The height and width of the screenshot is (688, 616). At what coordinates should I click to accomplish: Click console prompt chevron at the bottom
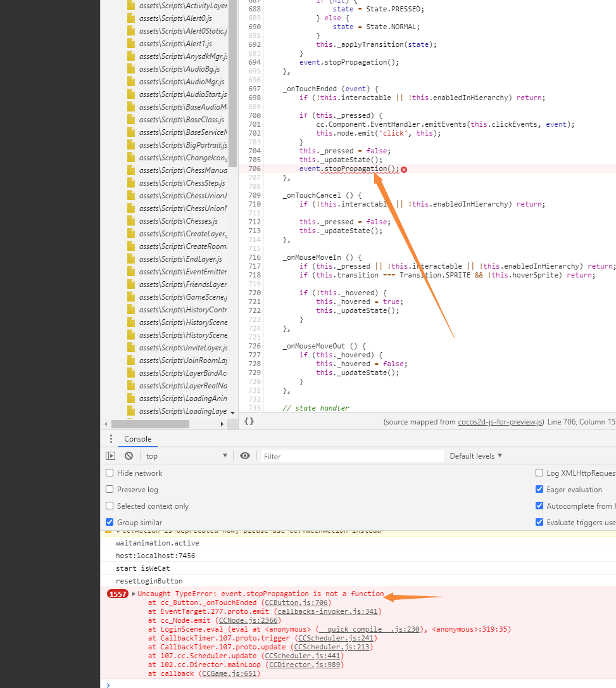click(x=108, y=684)
